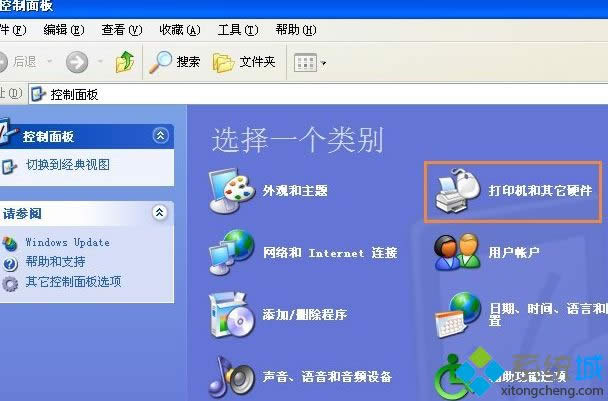Open the 网络和 Internet 连接 globe icon
Viewport: 608px width, 401px height.
(231, 252)
